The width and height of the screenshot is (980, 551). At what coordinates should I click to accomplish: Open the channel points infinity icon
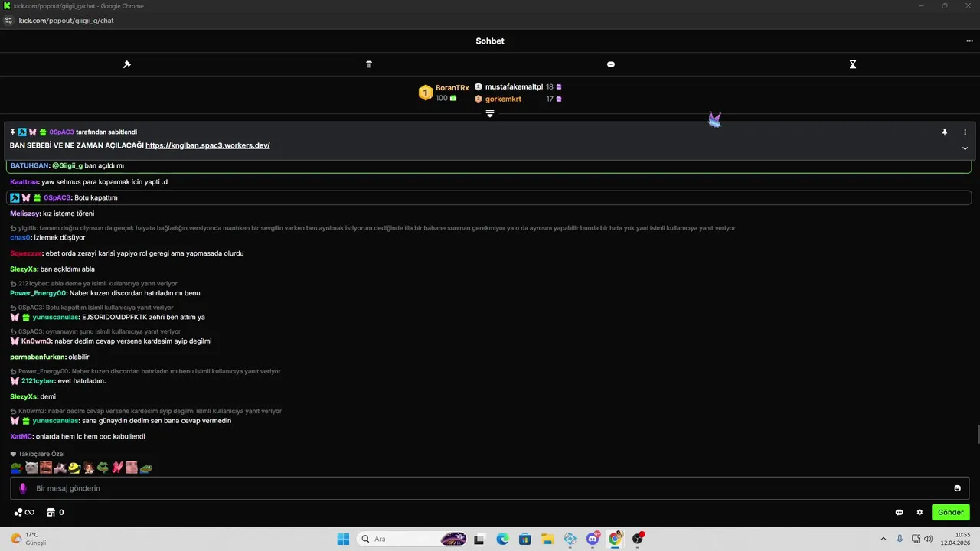[x=24, y=513]
